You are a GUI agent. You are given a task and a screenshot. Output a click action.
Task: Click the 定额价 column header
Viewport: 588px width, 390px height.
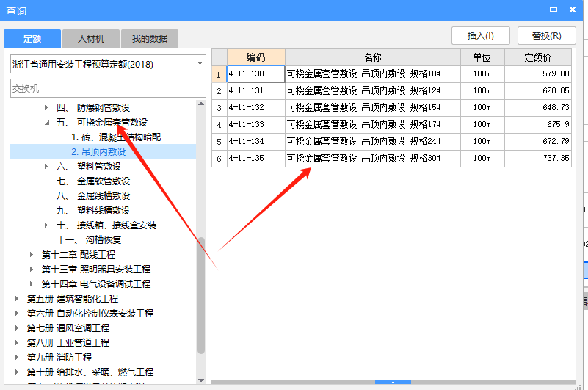(x=538, y=57)
